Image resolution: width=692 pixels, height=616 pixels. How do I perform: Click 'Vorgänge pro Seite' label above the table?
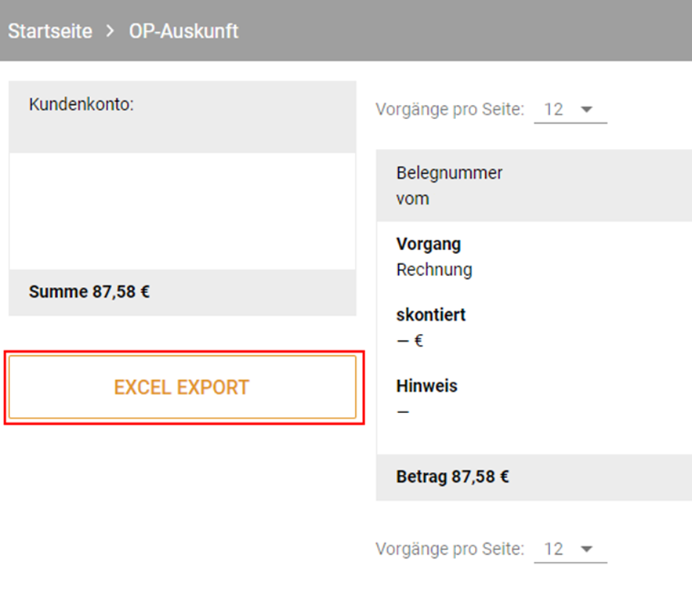449,110
